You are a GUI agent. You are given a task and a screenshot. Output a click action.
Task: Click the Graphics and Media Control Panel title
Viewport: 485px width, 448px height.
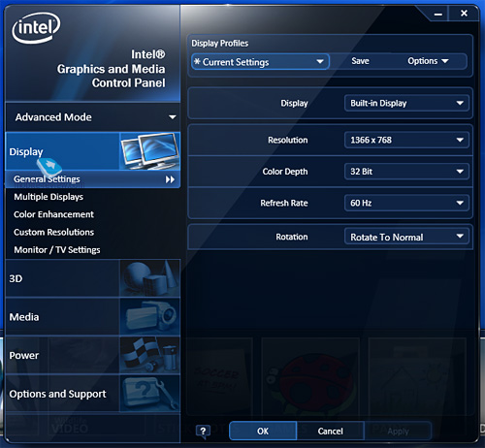point(111,69)
